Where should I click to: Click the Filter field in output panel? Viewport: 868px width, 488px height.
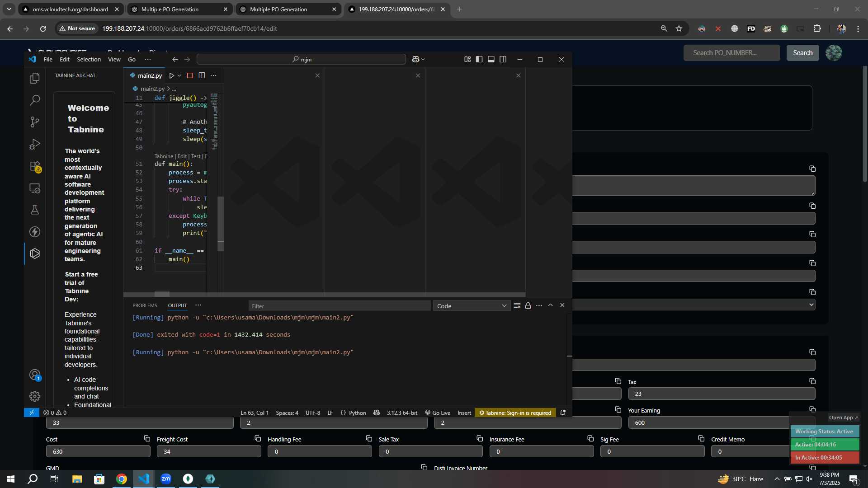pyautogui.click(x=340, y=306)
